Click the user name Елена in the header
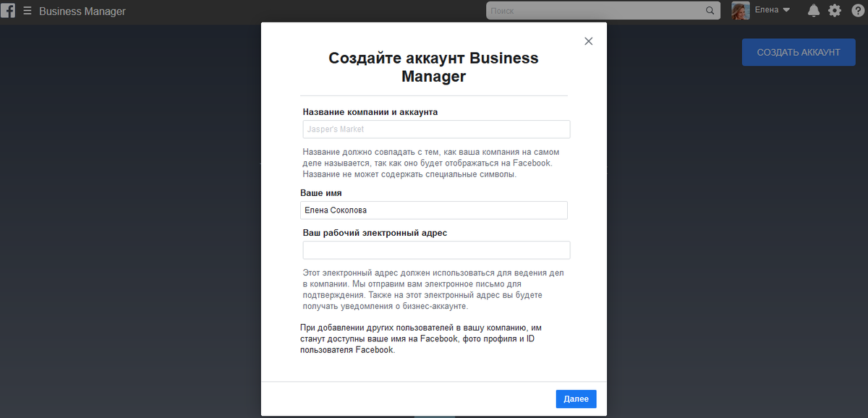The height and width of the screenshot is (418, 868). click(767, 11)
